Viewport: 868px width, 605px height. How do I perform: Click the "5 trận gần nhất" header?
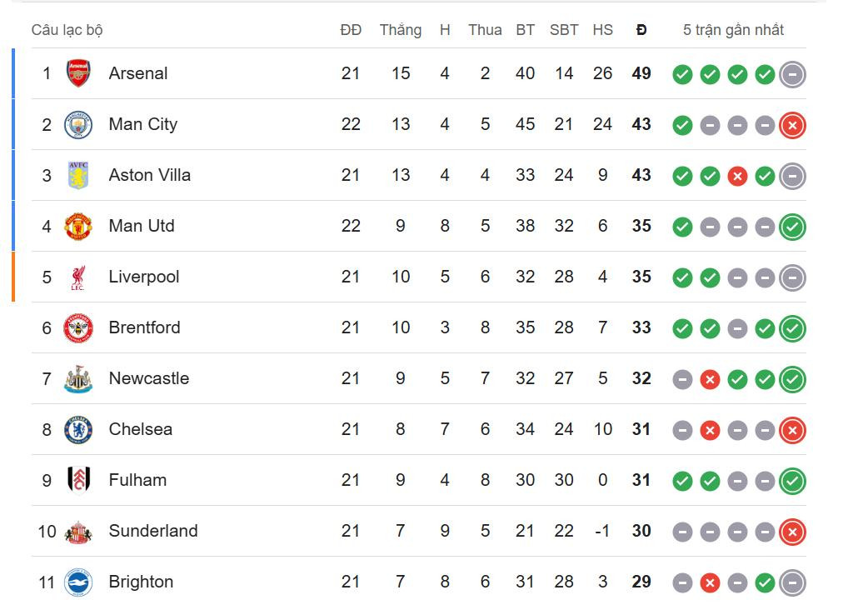(x=733, y=30)
